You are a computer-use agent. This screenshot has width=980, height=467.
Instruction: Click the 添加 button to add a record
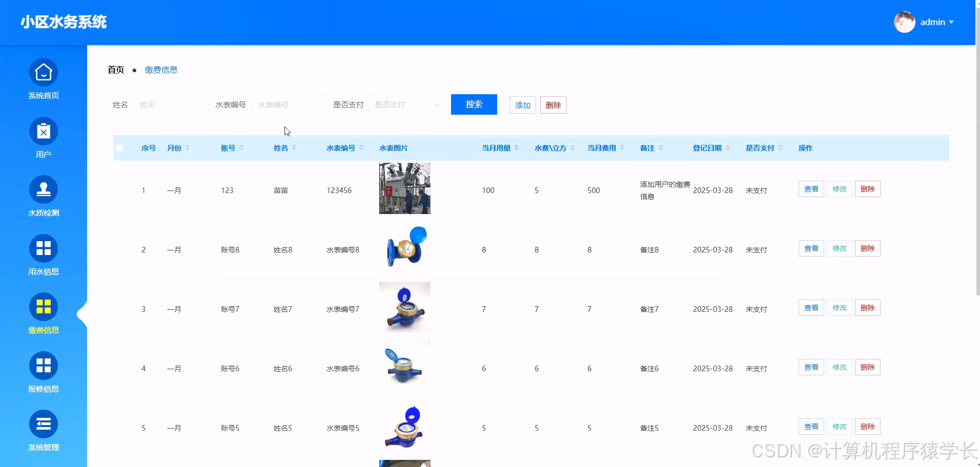pos(522,104)
